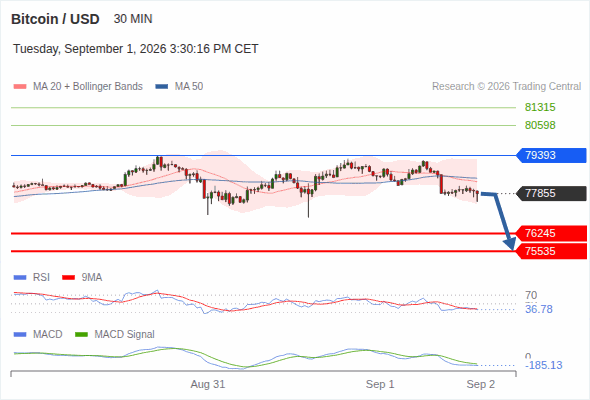Click the 9MA red legend swatch

68,278
